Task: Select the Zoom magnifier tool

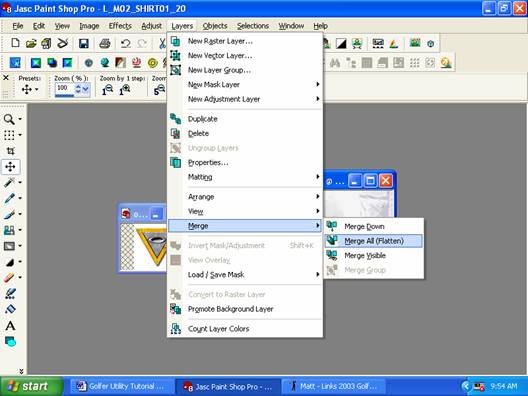Action: [x=9, y=119]
